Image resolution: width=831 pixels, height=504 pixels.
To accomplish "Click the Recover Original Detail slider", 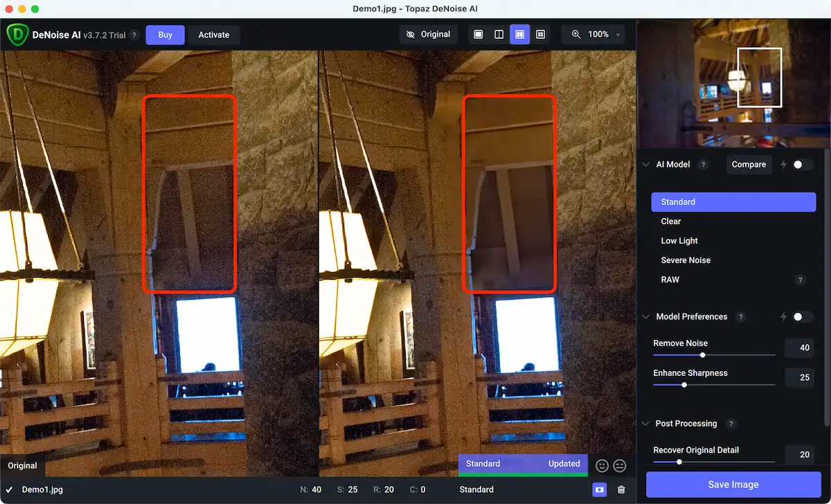I will pyautogui.click(x=714, y=462).
